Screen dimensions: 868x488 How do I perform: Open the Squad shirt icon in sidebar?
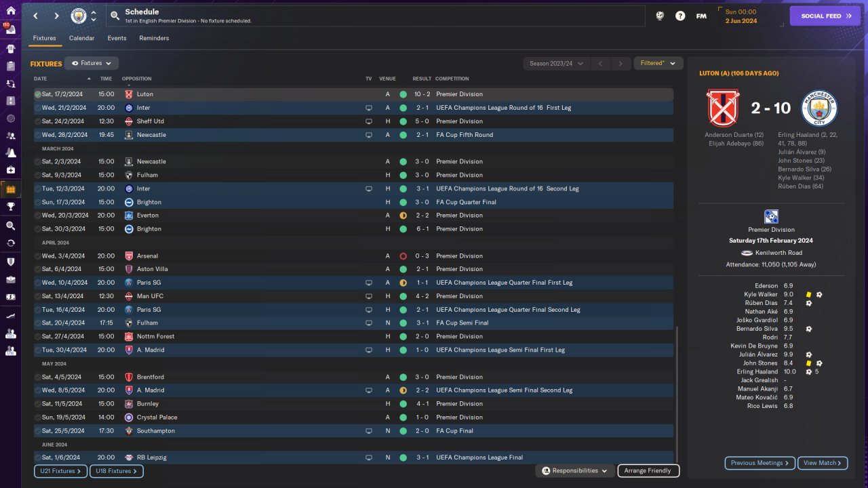coord(10,49)
